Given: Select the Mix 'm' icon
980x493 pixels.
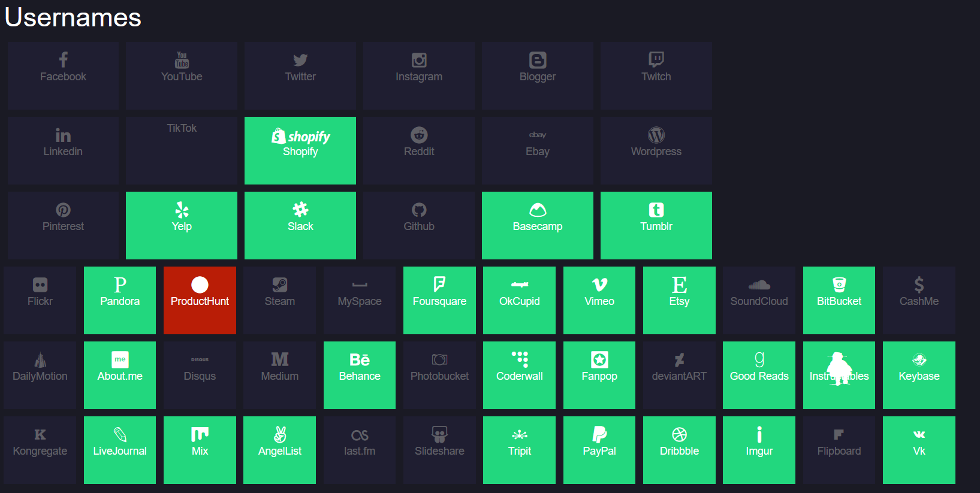Looking at the screenshot, I should coord(200,434).
